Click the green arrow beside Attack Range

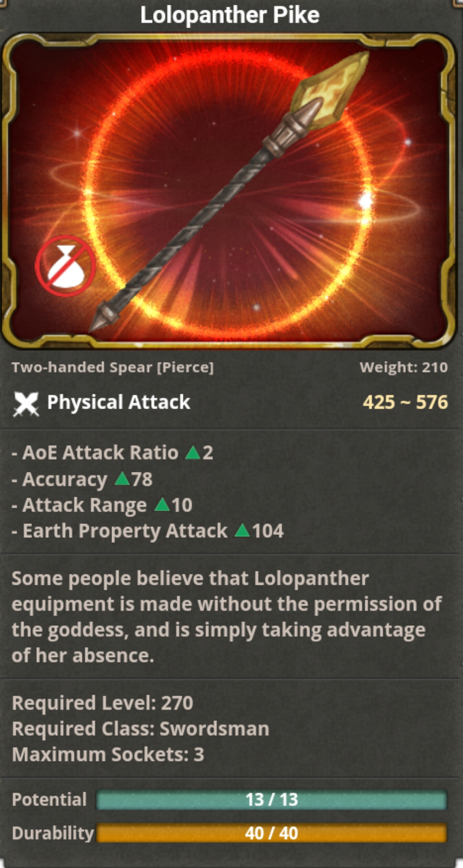pyautogui.click(x=162, y=504)
